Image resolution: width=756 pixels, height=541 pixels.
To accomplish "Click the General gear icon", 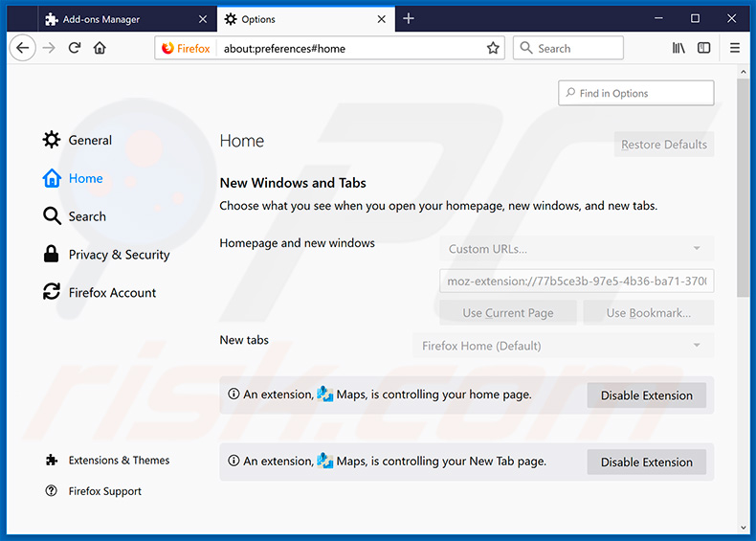I will click(52, 140).
